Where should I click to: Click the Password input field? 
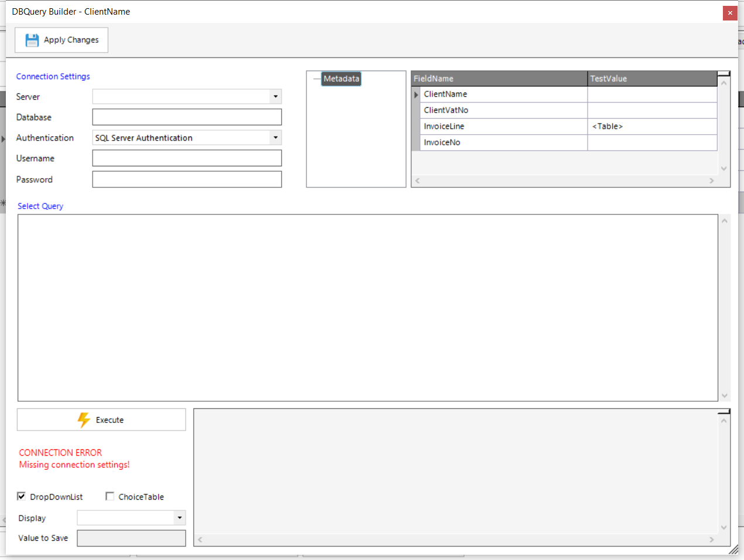point(187,179)
